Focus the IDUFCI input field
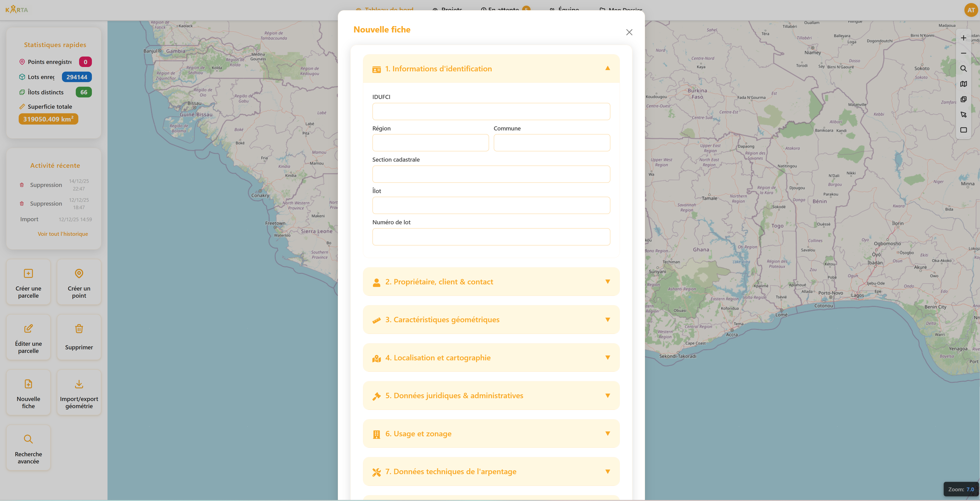 pos(491,111)
